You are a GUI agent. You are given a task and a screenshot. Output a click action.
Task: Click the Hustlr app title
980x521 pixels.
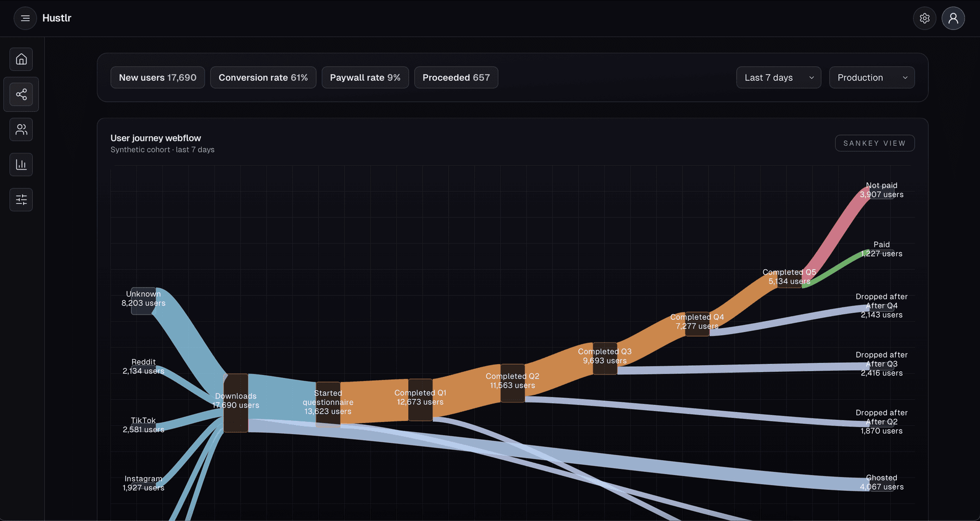57,18
